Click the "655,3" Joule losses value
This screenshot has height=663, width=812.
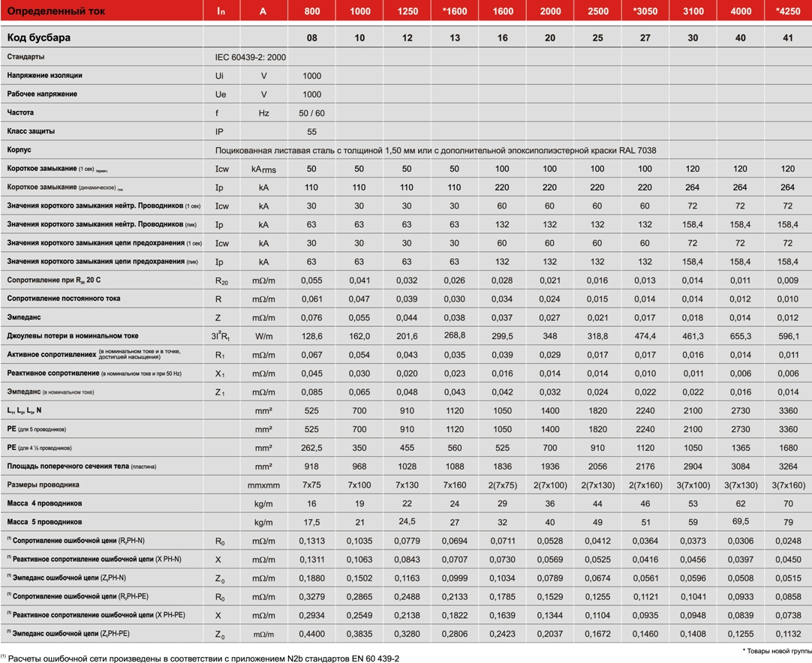click(x=741, y=337)
